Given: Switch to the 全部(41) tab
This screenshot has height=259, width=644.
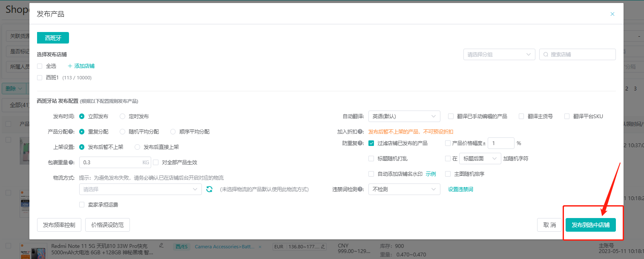Looking at the screenshot, I should click(17, 105).
